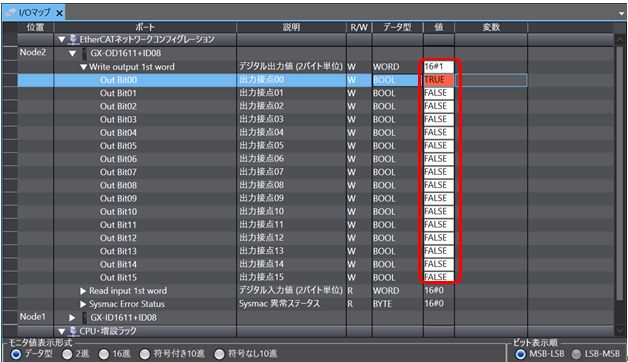
Task: Select データ型 monitor display format
Action: (16, 354)
